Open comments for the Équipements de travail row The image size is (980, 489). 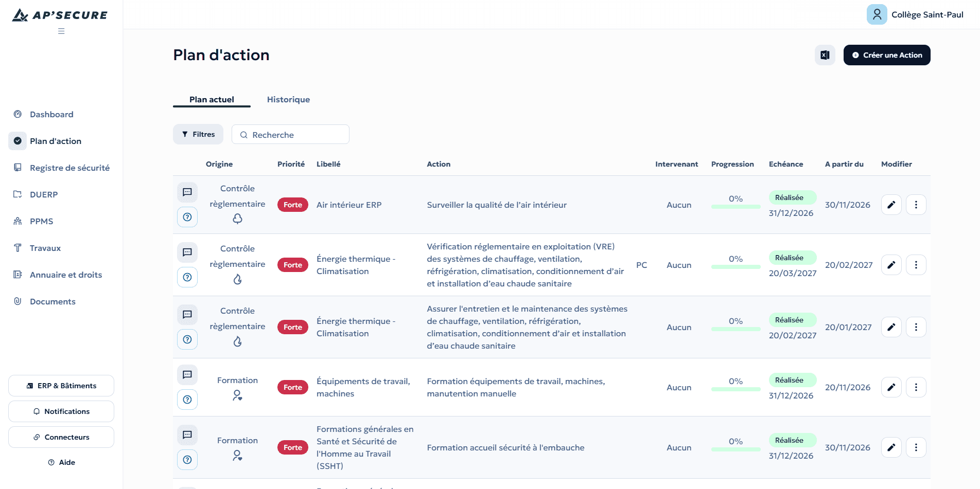coord(187,375)
